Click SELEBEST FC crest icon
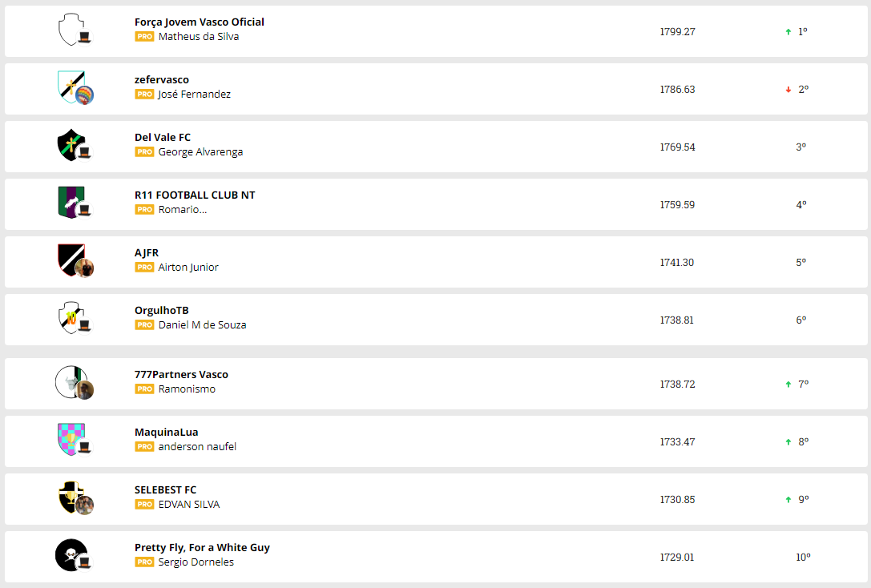Image resolution: width=871 pixels, height=588 pixels. (70, 497)
